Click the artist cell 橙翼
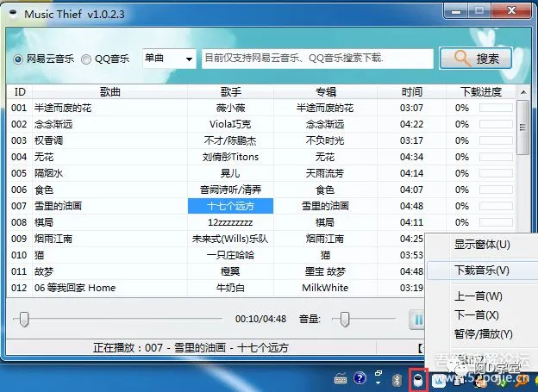This screenshot has width=538, height=392. coord(230,271)
